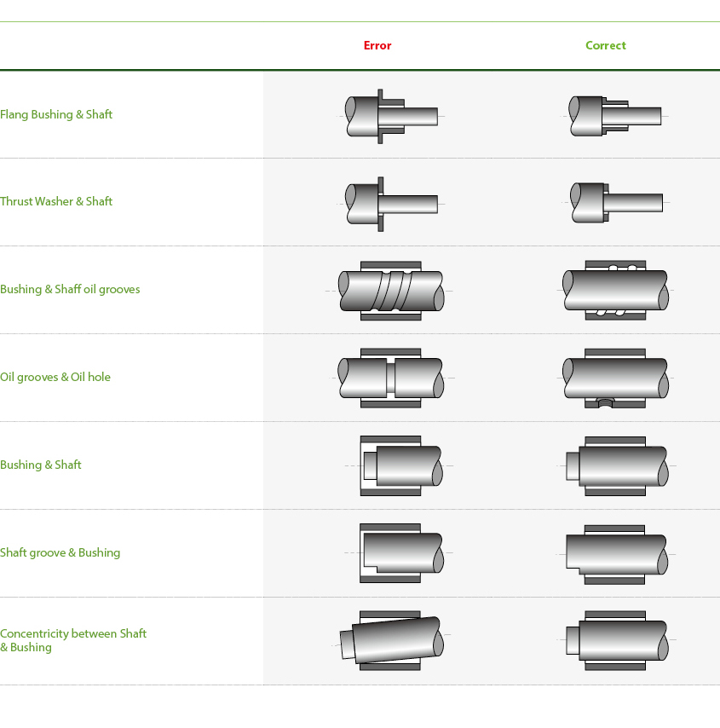Open the Correct oil hole diagram
This screenshot has height=728, width=720.
[x=615, y=378]
